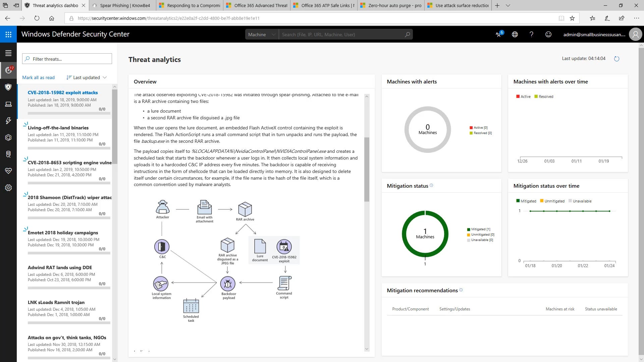Screen dimensions: 644x362
Task: Click the Status unavailable column header
Action: pos(601,309)
